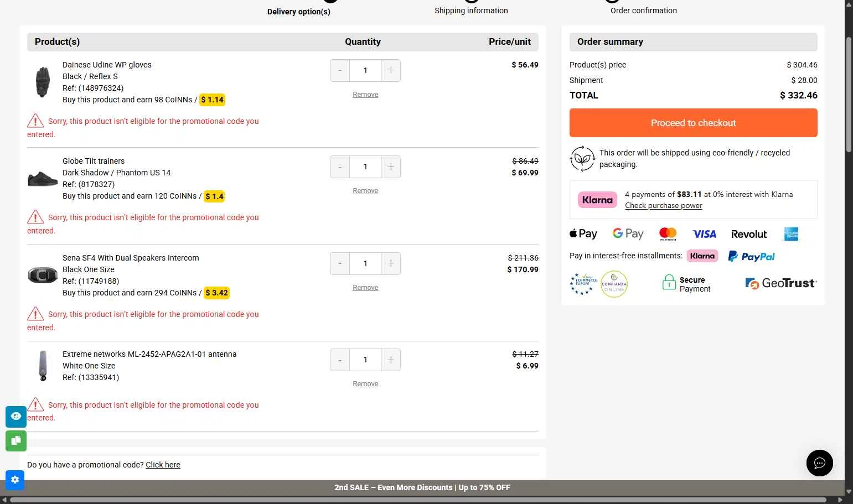Image resolution: width=853 pixels, height=504 pixels.
Task: Open Globe Tilt trainers thumbnail
Action: coord(43,179)
